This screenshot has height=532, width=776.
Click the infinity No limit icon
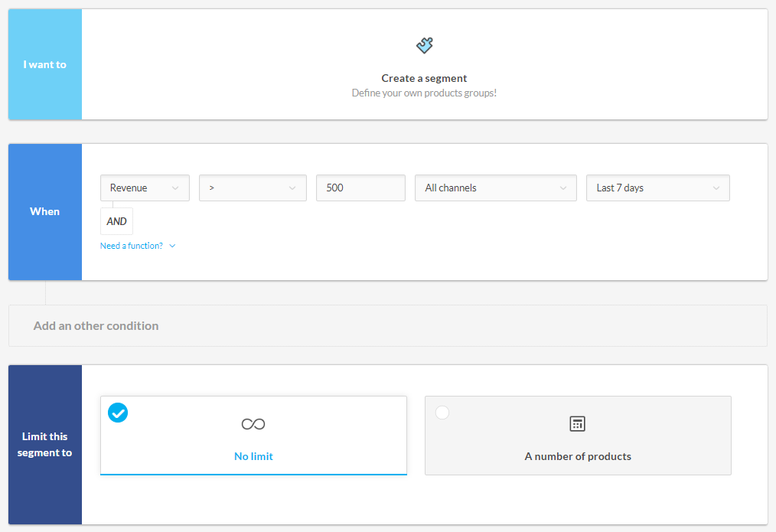[253, 424]
